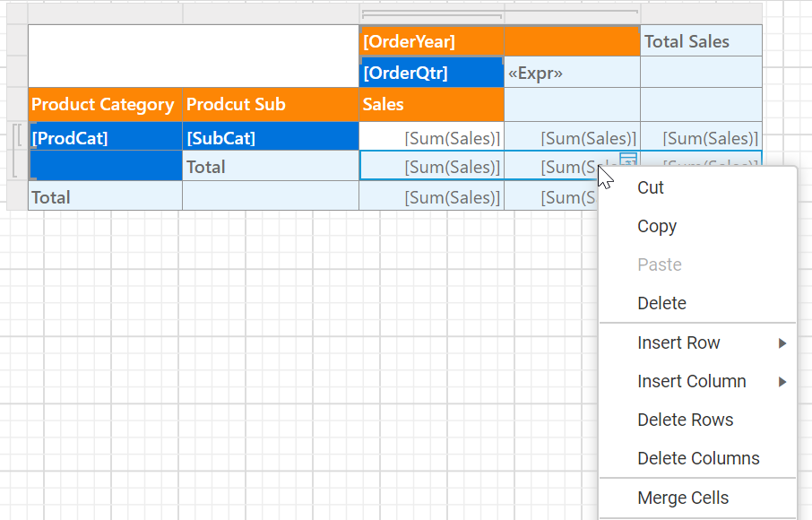
Task: Click the field selector icon in selected cell
Action: click(x=628, y=159)
